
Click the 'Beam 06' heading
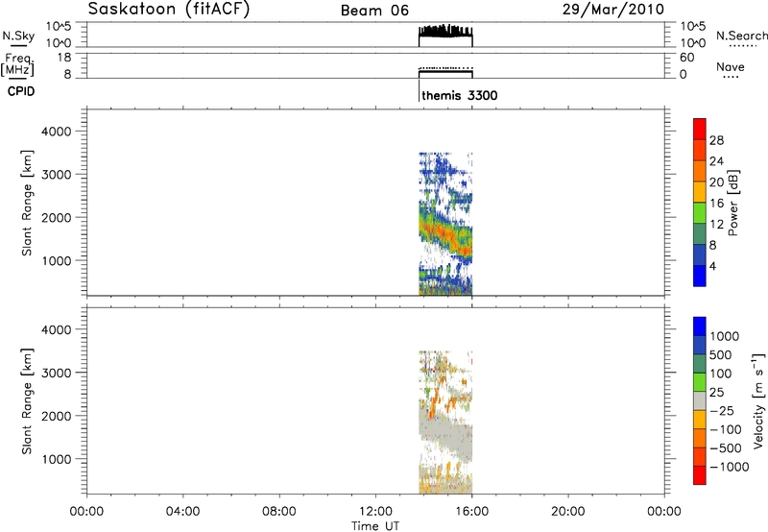pyautogui.click(x=374, y=11)
